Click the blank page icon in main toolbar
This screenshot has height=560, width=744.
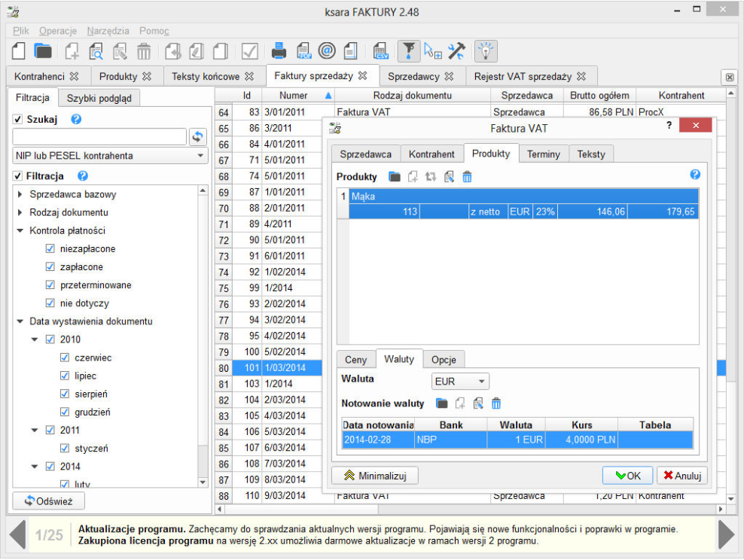18,50
